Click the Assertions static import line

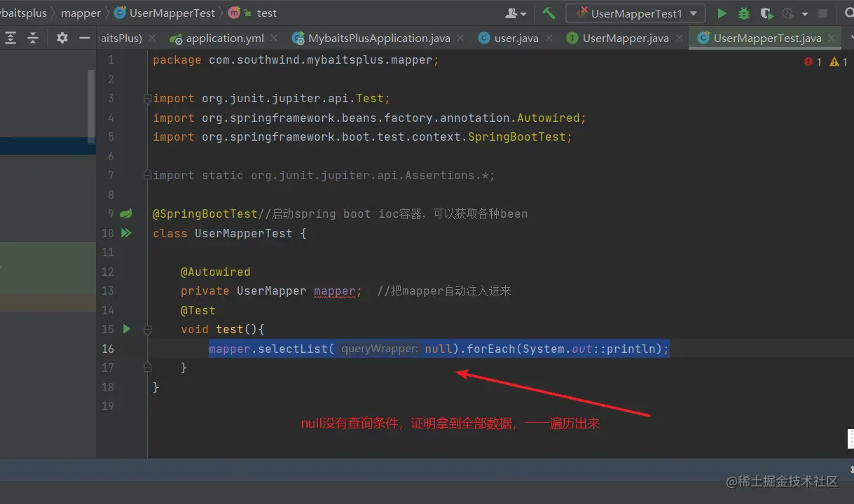(324, 176)
